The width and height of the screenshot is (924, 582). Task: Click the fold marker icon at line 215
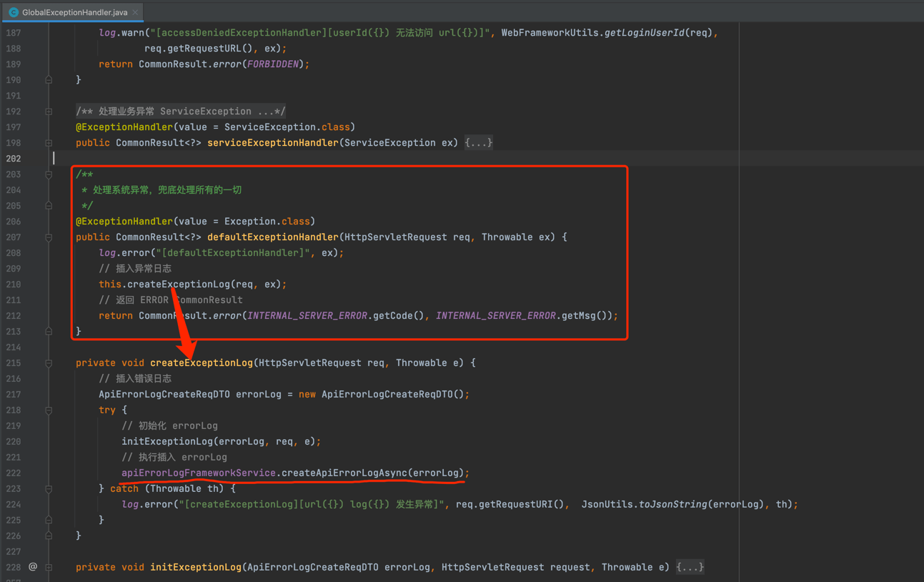pos(49,362)
